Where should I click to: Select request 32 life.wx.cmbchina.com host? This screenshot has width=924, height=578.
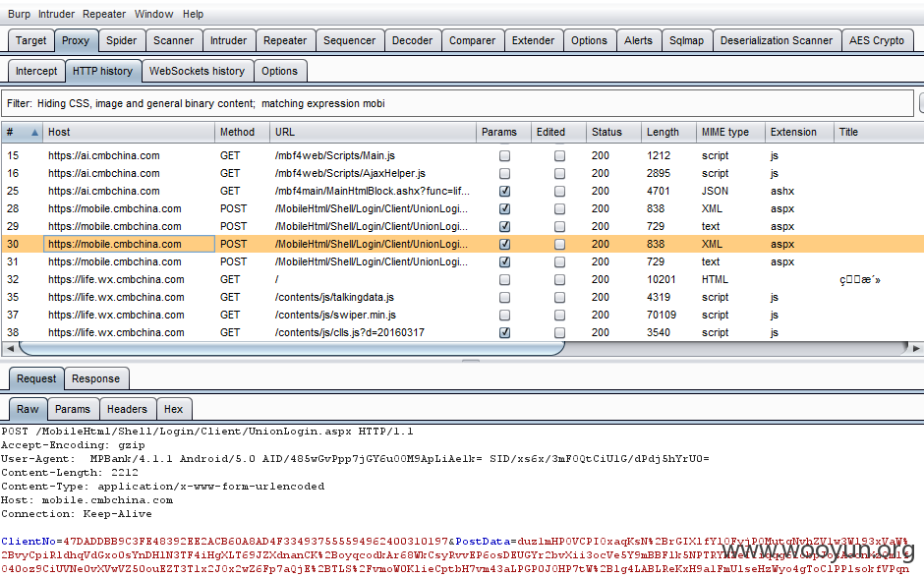(116, 279)
